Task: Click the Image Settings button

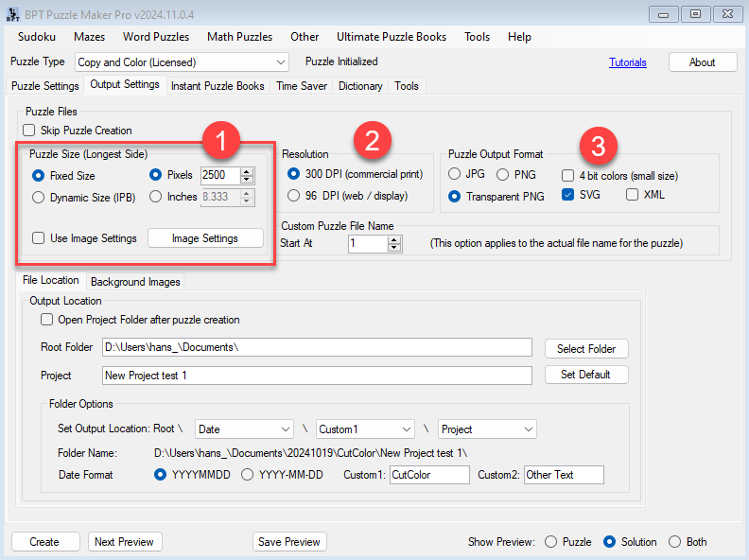Action: tap(205, 238)
